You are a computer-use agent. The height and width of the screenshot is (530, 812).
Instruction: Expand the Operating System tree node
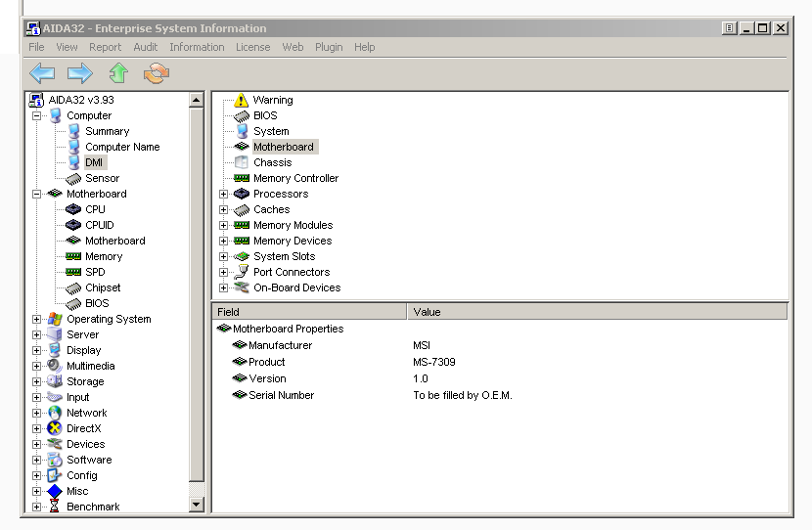coord(37,319)
